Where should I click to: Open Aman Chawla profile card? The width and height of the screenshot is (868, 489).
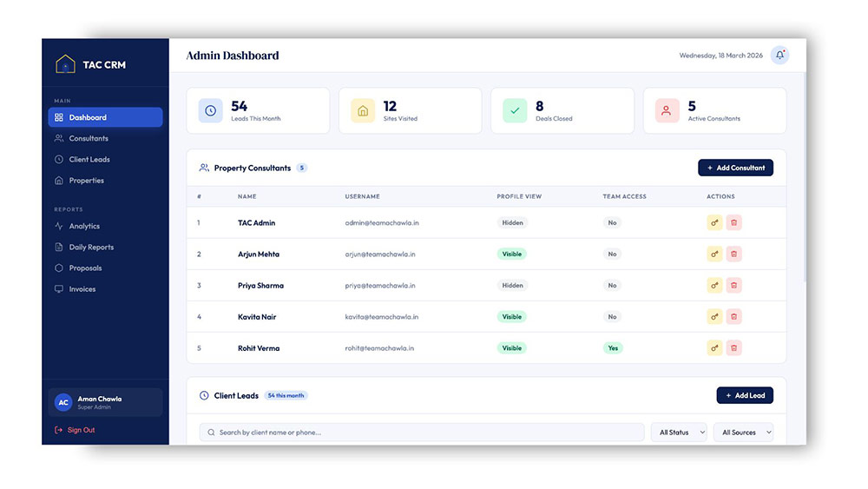point(105,403)
